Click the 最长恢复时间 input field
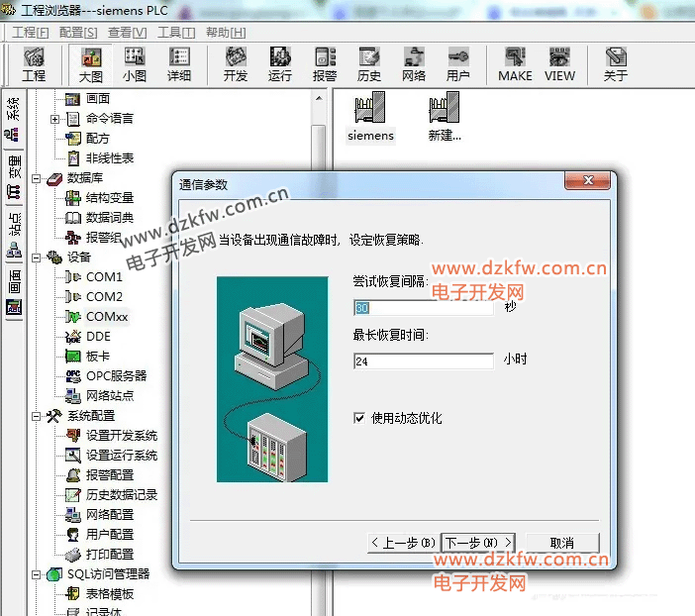Screen dimensions: 695x616 click(423, 361)
